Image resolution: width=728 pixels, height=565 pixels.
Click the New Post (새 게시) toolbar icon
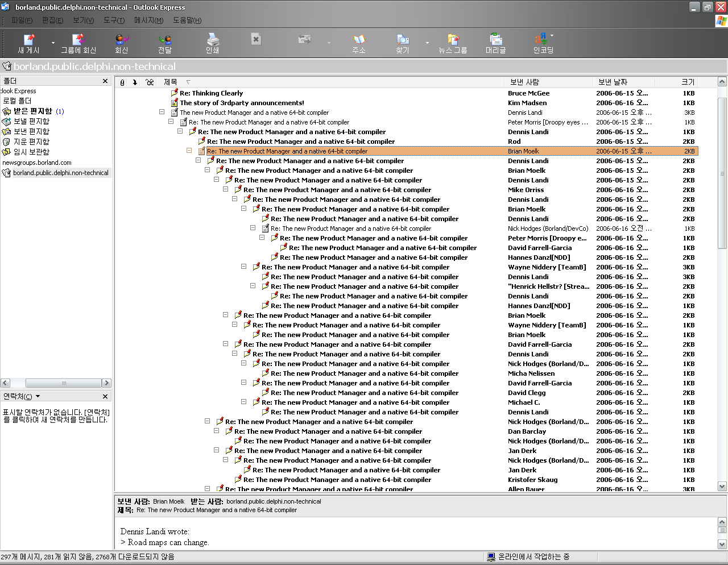(x=28, y=43)
